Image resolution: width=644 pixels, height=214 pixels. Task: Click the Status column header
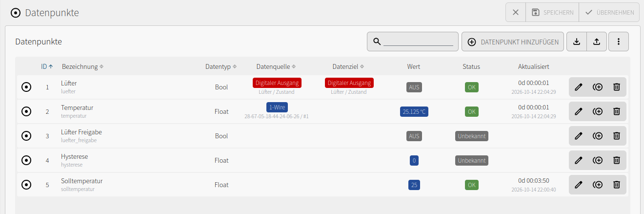(x=471, y=66)
